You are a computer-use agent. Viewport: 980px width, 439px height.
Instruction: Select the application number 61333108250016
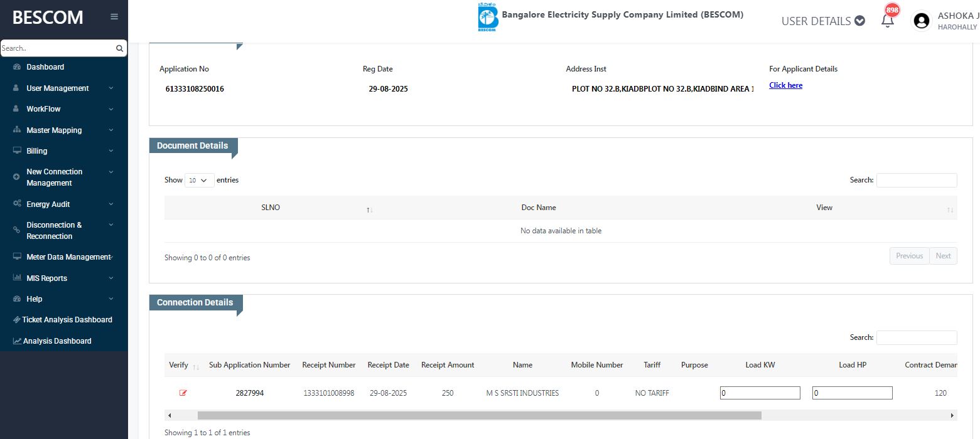click(x=195, y=89)
